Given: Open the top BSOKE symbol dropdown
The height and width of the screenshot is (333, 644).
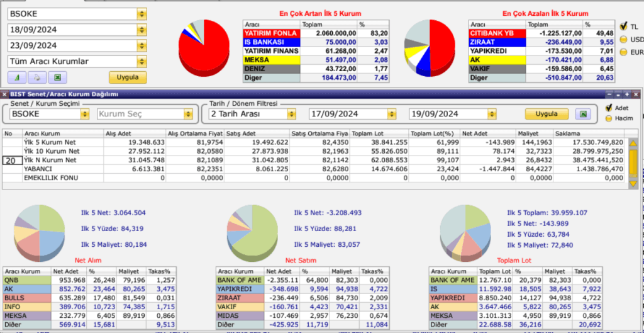Looking at the screenshot, I should click(142, 14).
